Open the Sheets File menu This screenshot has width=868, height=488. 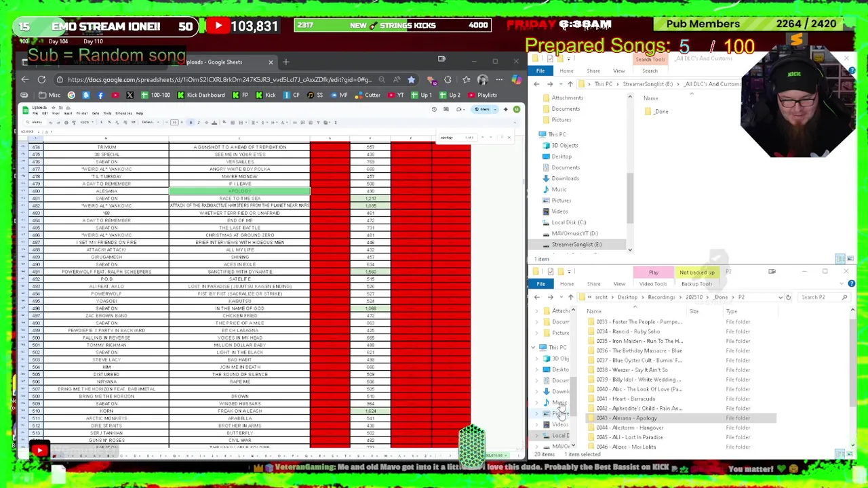click(x=37, y=113)
